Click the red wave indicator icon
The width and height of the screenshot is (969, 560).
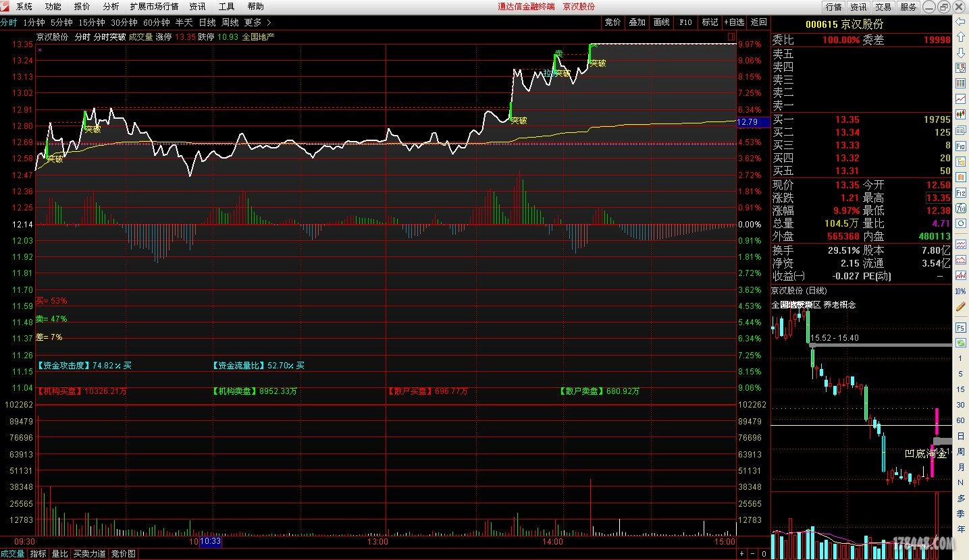coord(960,243)
